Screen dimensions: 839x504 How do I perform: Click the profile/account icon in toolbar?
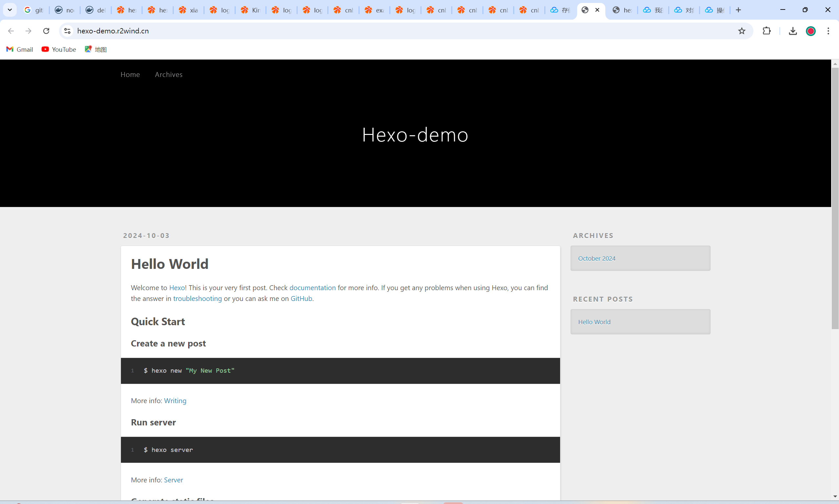tap(810, 31)
